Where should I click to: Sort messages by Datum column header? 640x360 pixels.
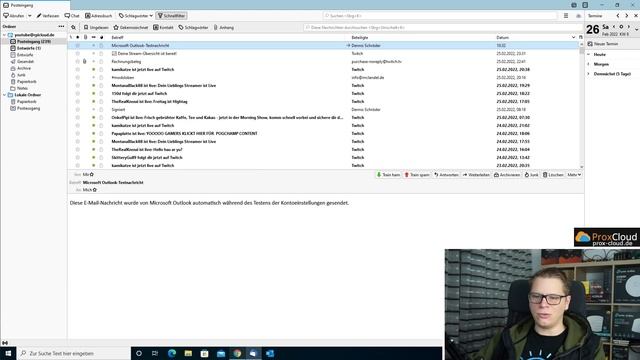(x=502, y=38)
